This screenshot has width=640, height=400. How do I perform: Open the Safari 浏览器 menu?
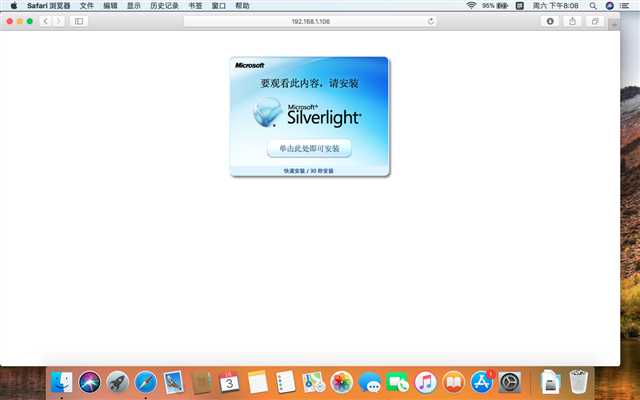click(x=49, y=6)
